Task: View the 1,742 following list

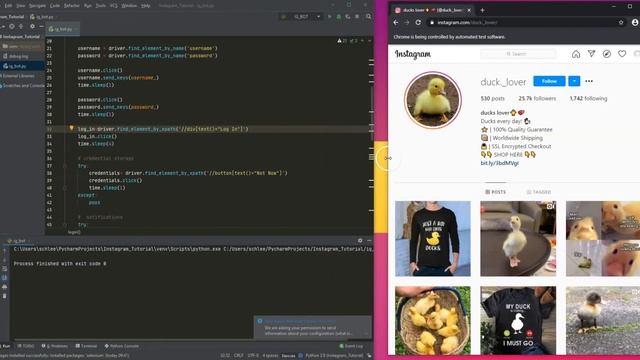Action: click(588, 98)
